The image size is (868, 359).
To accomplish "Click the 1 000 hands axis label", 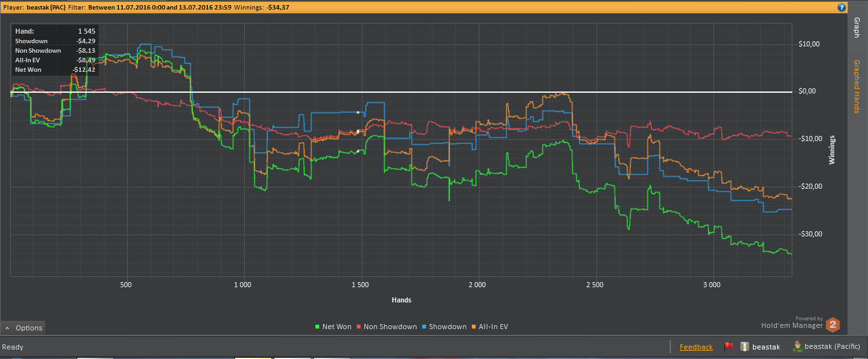I will (243, 285).
